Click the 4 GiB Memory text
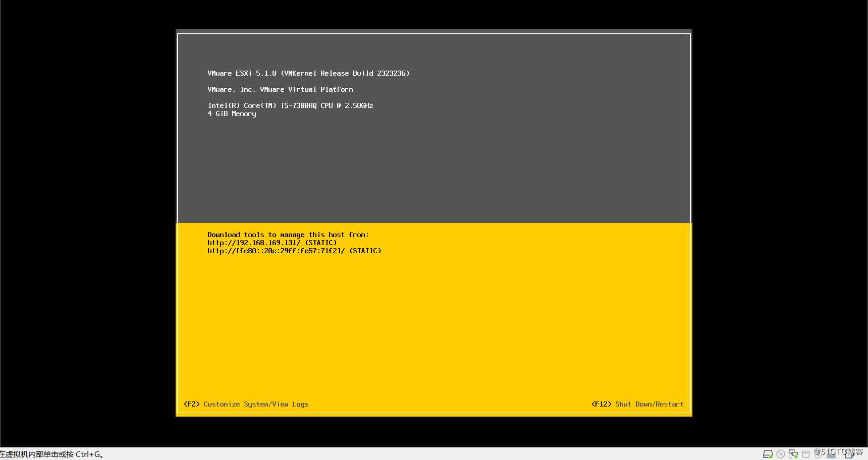Image resolution: width=868 pixels, height=460 pixels. tap(232, 113)
